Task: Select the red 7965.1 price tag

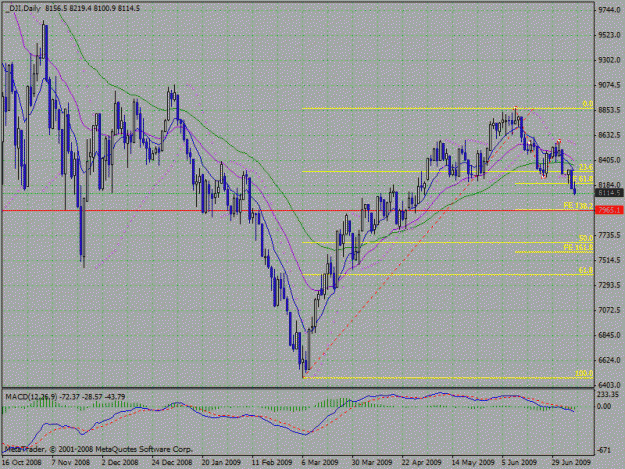Action: pyautogui.click(x=609, y=210)
